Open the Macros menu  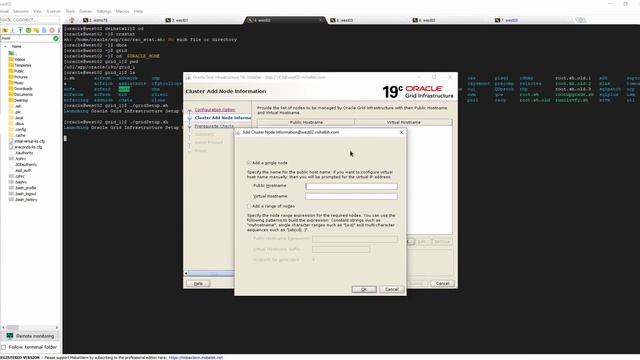122,11
